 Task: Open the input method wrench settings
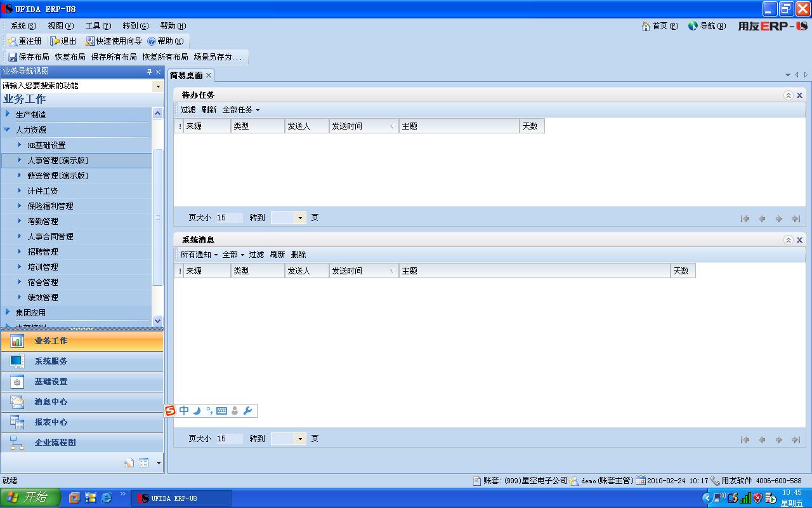pyautogui.click(x=247, y=411)
